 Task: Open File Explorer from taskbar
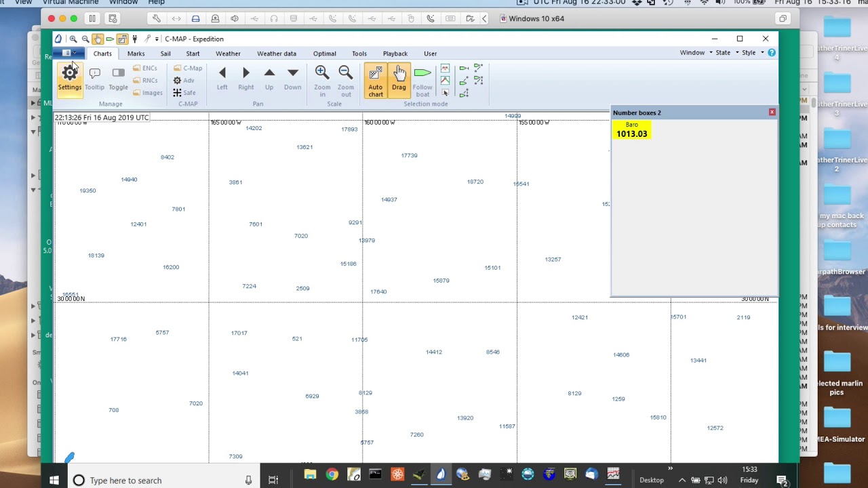click(x=310, y=474)
